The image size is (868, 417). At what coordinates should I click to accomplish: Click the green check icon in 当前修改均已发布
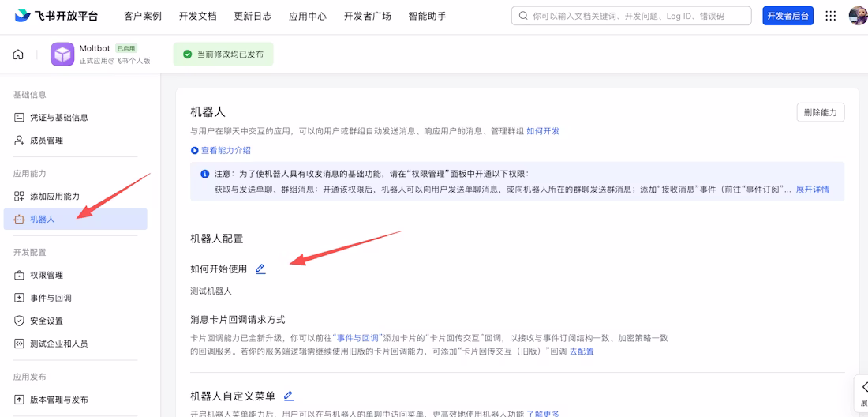tap(187, 54)
